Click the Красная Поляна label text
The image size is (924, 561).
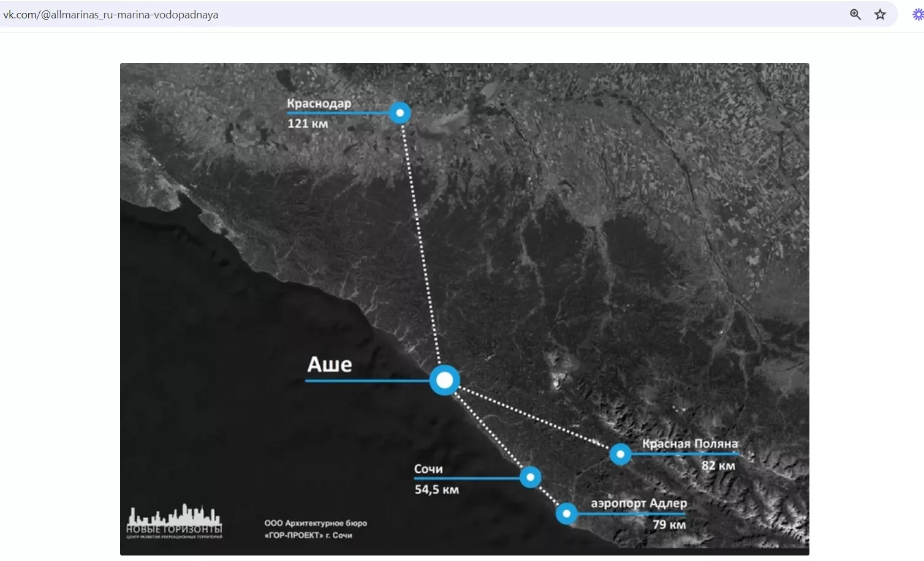tap(690, 443)
